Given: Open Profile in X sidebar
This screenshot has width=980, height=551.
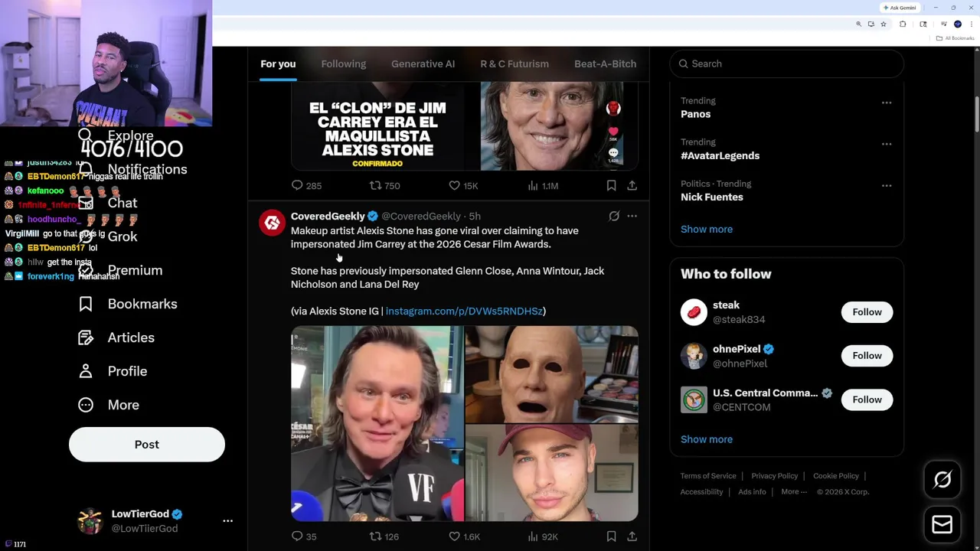Looking at the screenshot, I should point(113,371).
